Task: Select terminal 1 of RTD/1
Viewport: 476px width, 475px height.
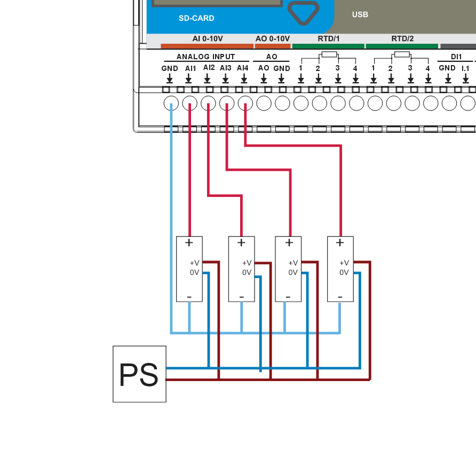Action: 300,104
